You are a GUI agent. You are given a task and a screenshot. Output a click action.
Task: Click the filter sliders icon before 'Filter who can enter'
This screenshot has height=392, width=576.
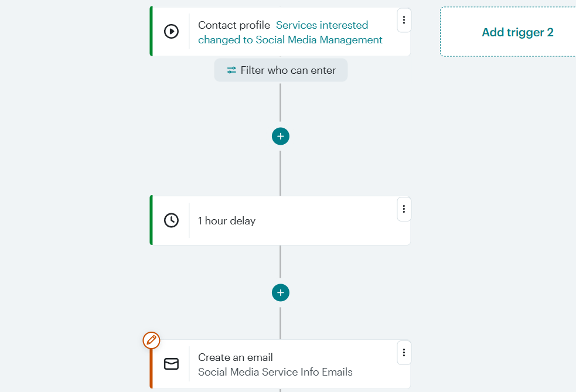pyautogui.click(x=231, y=70)
